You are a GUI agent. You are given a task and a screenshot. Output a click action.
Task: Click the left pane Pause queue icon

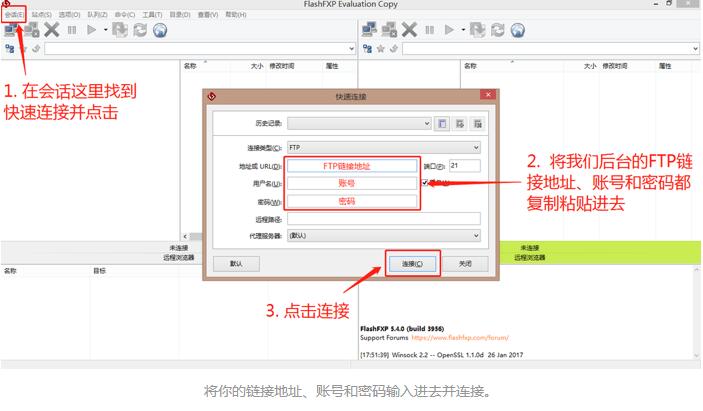coord(72,30)
